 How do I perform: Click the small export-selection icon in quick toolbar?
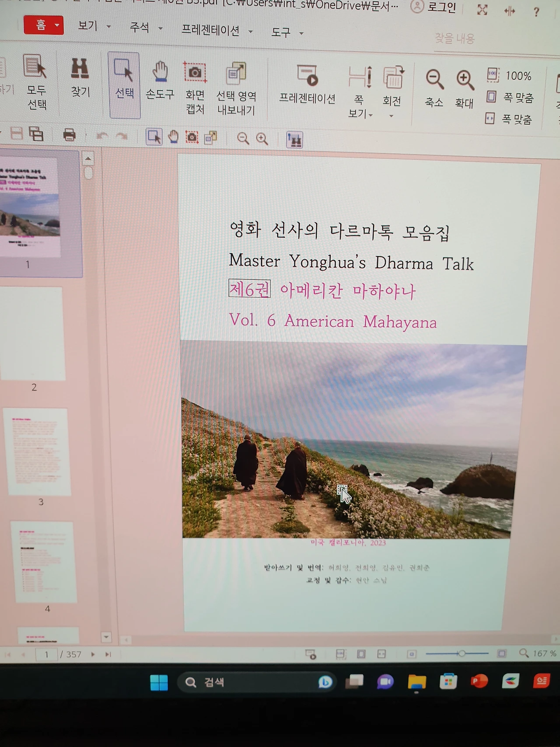(211, 138)
